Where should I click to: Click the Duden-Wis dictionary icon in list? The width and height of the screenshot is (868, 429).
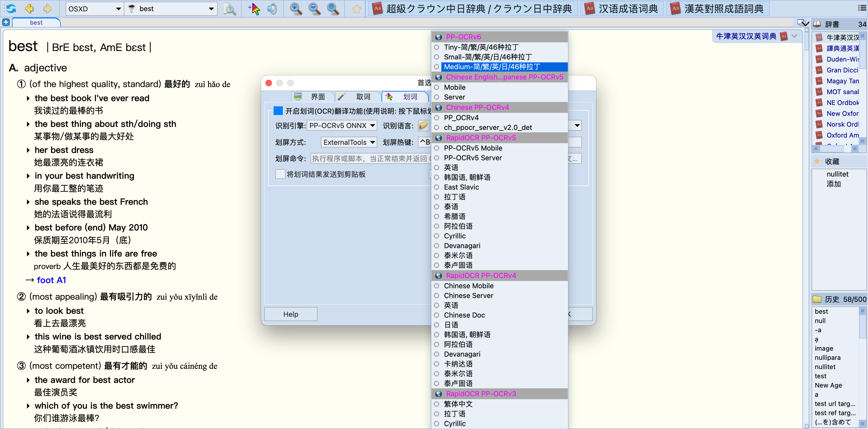(819, 59)
